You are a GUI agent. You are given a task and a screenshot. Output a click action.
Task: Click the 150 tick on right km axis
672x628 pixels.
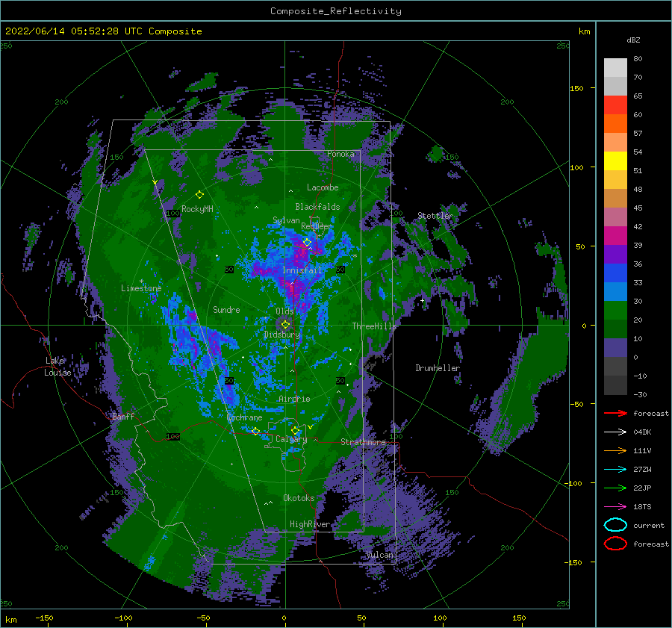tap(576, 88)
